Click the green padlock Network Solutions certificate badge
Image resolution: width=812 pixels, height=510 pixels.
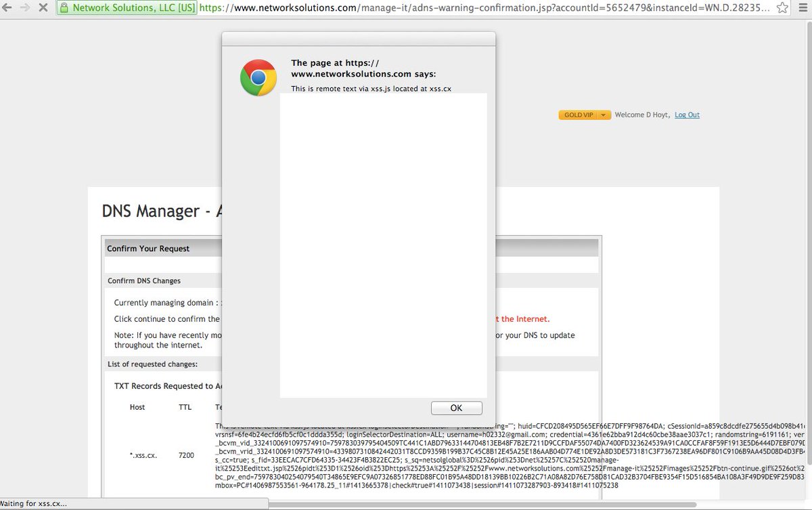(x=127, y=8)
